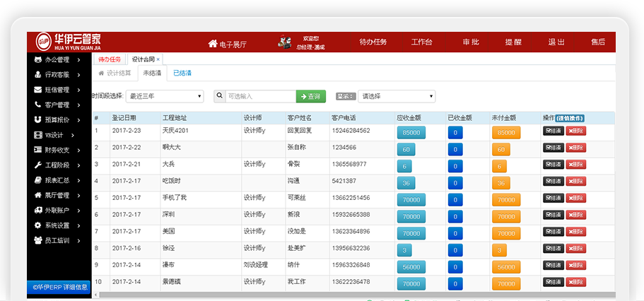
Task: Click 预算报价 magnet icon
Action: (37, 120)
